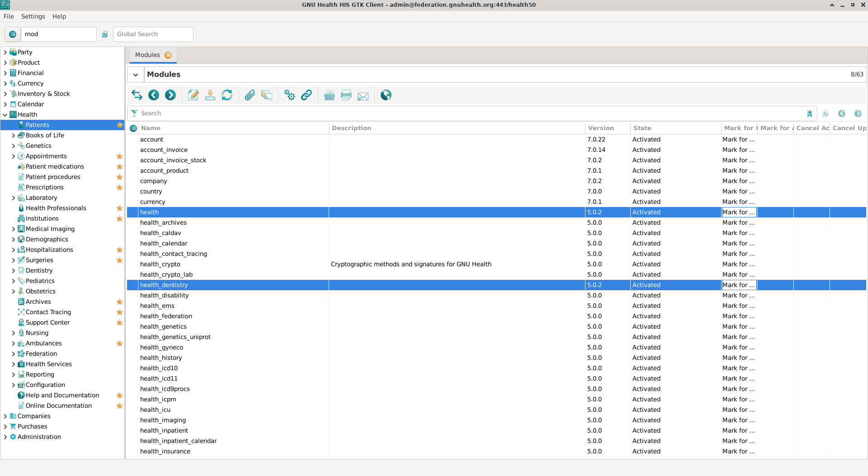
Task: Select the account_invoice_stock module row
Action: [496, 160]
